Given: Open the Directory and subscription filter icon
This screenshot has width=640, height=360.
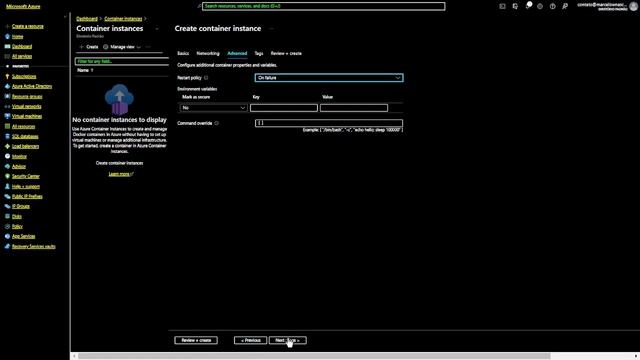Looking at the screenshot, I should point(515,6).
